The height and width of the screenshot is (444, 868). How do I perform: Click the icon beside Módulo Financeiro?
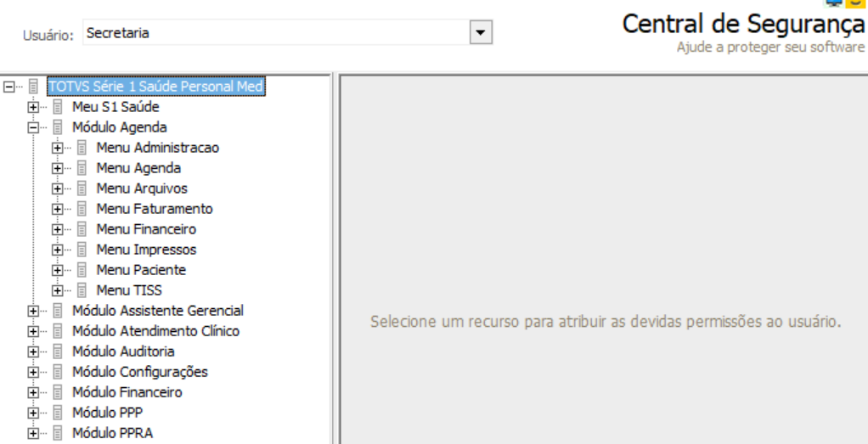pyautogui.click(x=58, y=392)
